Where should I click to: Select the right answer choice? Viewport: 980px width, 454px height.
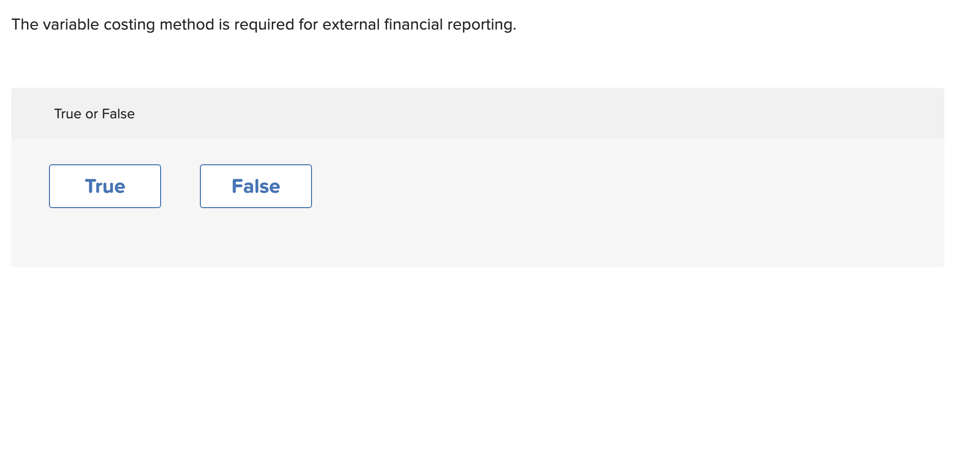[255, 186]
